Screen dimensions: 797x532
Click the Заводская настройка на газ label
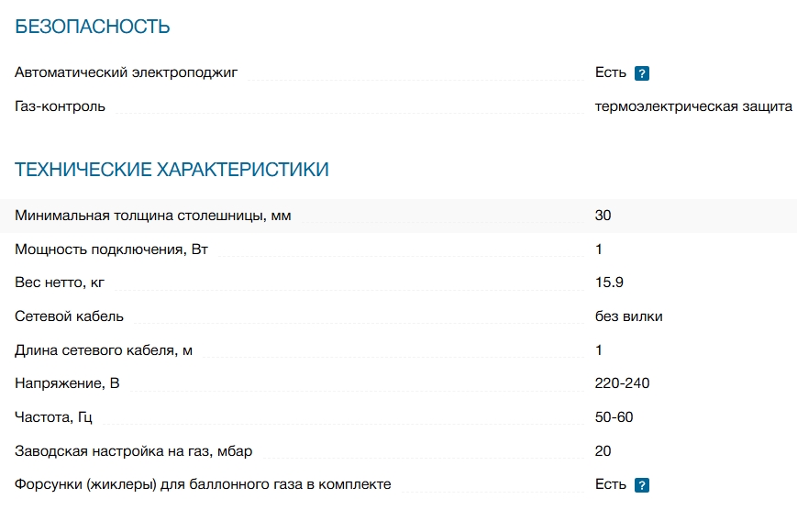point(133,451)
